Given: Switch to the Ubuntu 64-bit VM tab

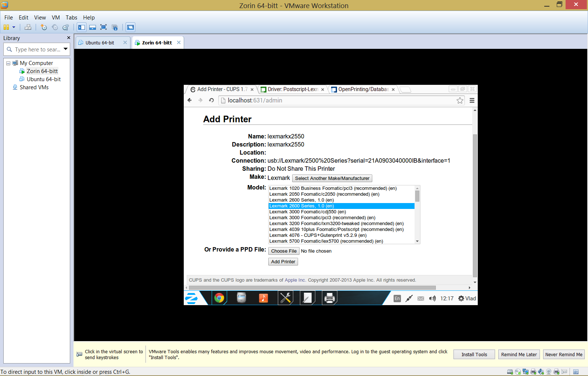Looking at the screenshot, I should (100, 43).
